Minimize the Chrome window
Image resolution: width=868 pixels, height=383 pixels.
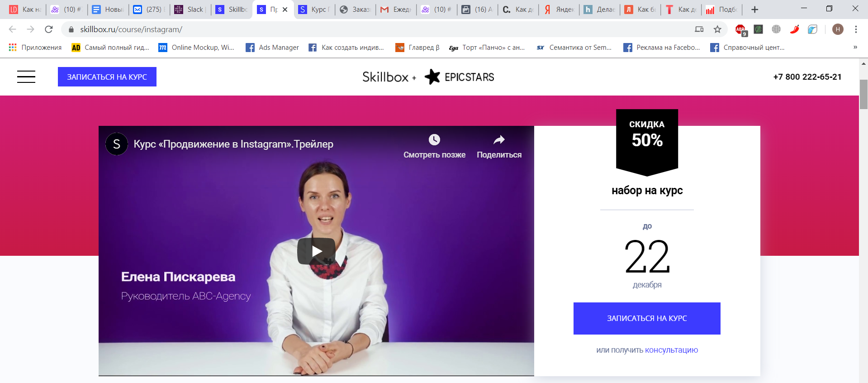(804, 9)
